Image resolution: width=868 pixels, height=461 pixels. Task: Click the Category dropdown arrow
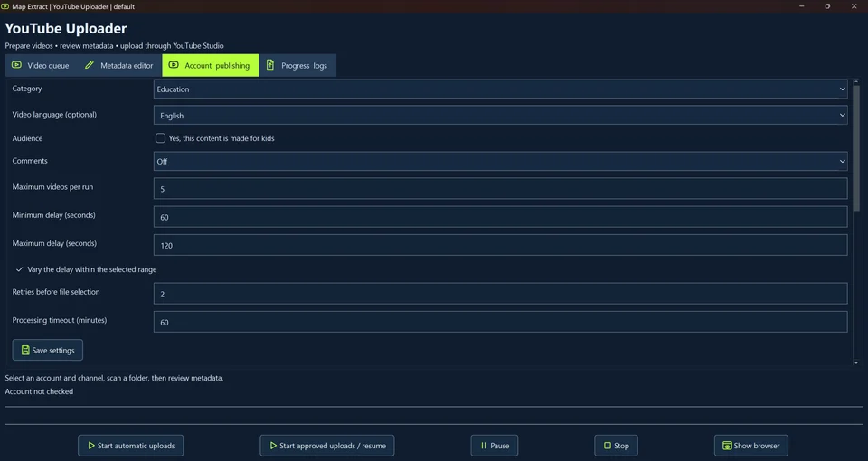842,89
